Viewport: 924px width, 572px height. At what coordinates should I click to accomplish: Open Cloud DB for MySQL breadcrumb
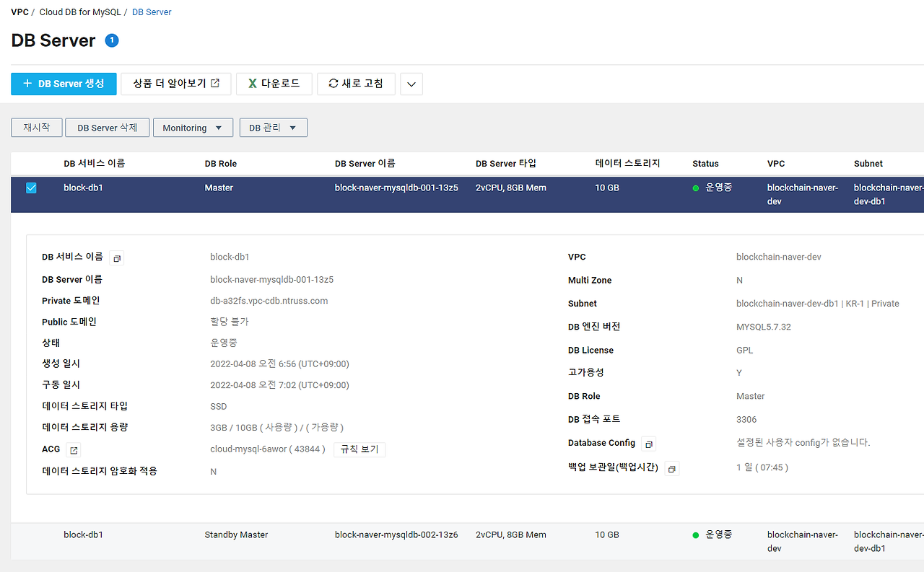pos(79,12)
